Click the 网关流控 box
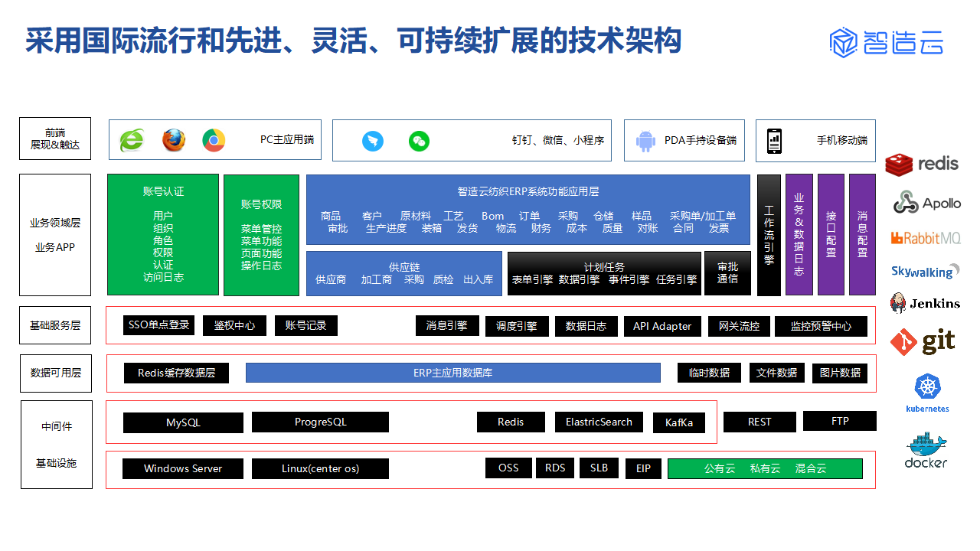980x551 pixels. point(739,326)
